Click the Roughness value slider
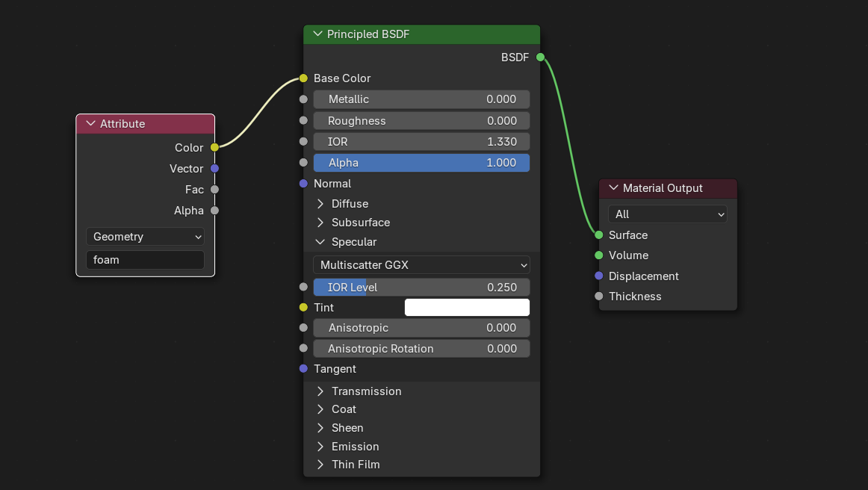 coord(421,121)
